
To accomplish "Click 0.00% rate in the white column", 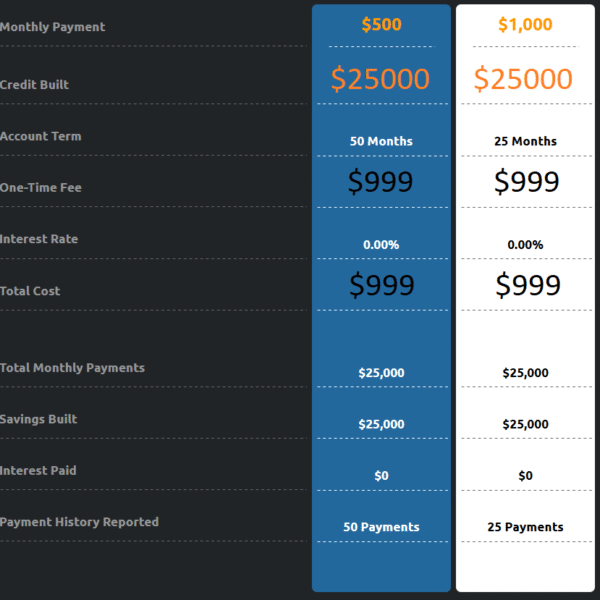I will coord(525,245).
